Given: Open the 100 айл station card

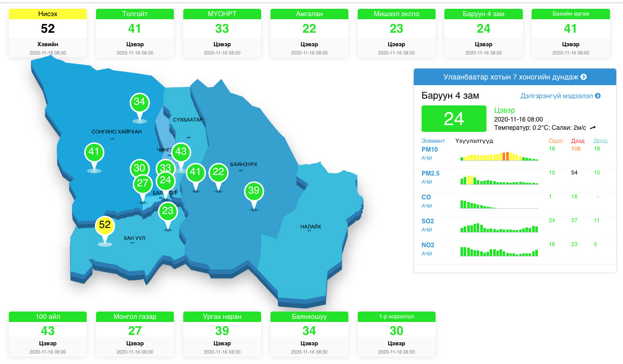Looking at the screenshot, I should [x=48, y=334].
